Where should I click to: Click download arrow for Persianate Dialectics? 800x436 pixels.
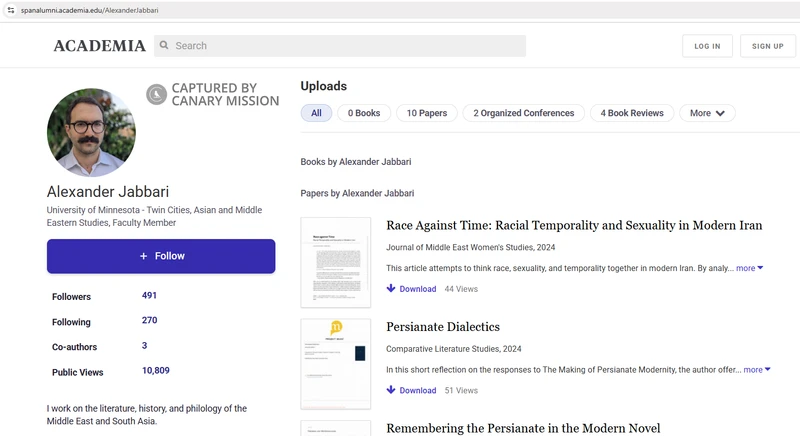tap(391, 390)
